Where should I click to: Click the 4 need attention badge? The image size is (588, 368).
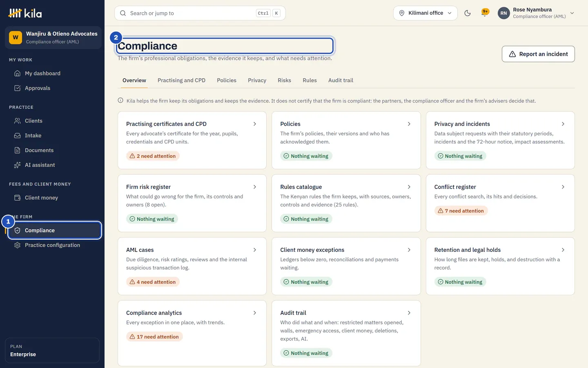[153, 282]
